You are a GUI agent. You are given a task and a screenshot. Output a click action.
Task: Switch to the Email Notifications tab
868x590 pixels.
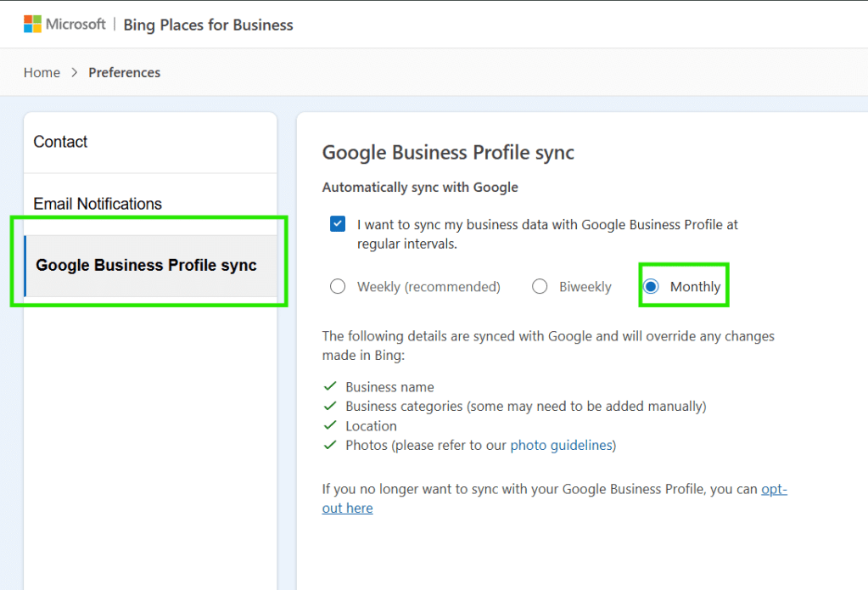98,204
